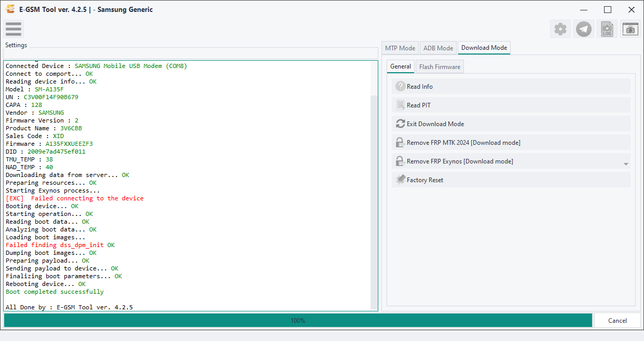The width and height of the screenshot is (644, 341).
Task: Open the hamburger menu
Action: (13, 29)
